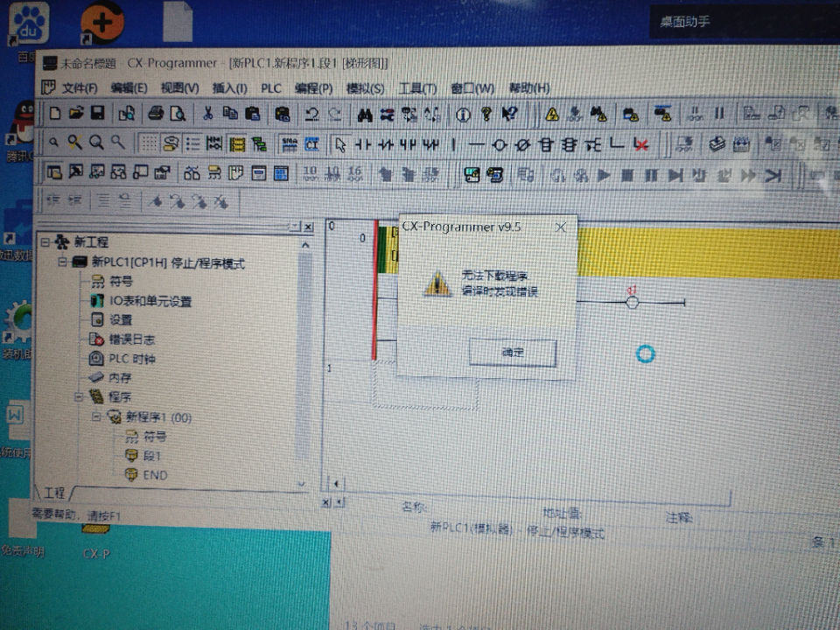
Task: Click the Cut scissors icon
Action: tap(208, 114)
